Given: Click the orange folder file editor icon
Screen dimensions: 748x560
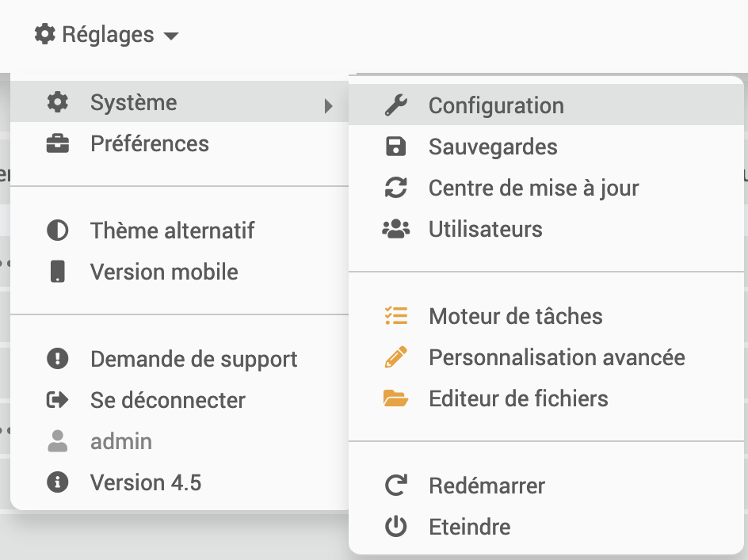Looking at the screenshot, I should 395,398.
